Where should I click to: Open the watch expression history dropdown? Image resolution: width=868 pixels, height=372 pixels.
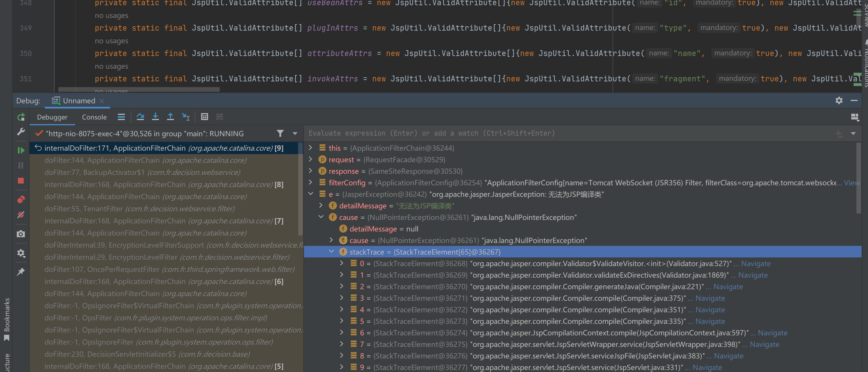point(853,133)
